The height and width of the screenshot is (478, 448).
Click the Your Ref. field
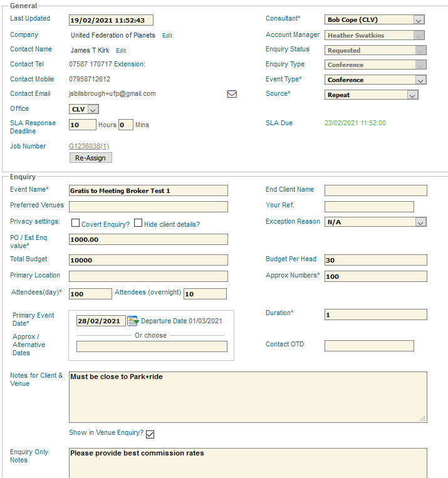[369, 207]
